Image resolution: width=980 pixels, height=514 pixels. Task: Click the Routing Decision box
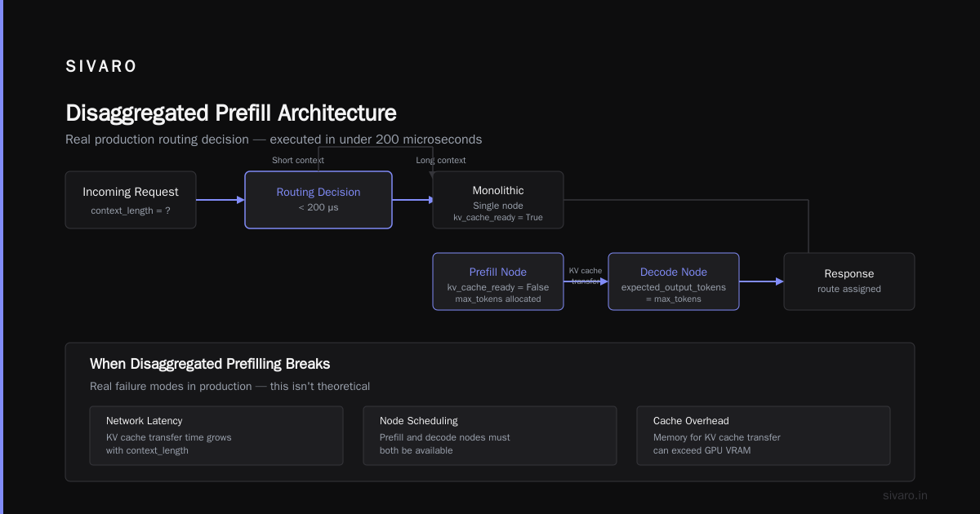318,200
